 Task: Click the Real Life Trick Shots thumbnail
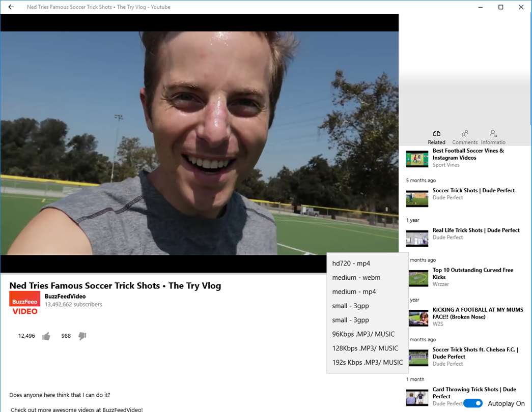(x=417, y=239)
